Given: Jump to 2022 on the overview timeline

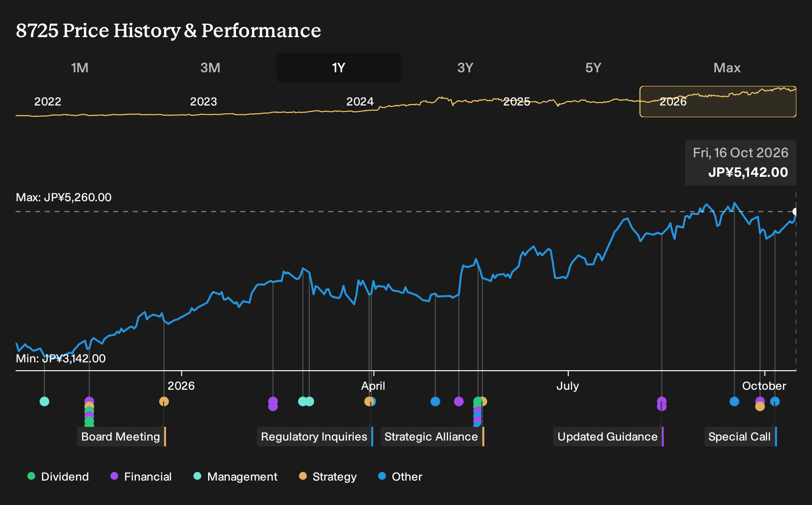Looking at the screenshot, I should 47,102.
